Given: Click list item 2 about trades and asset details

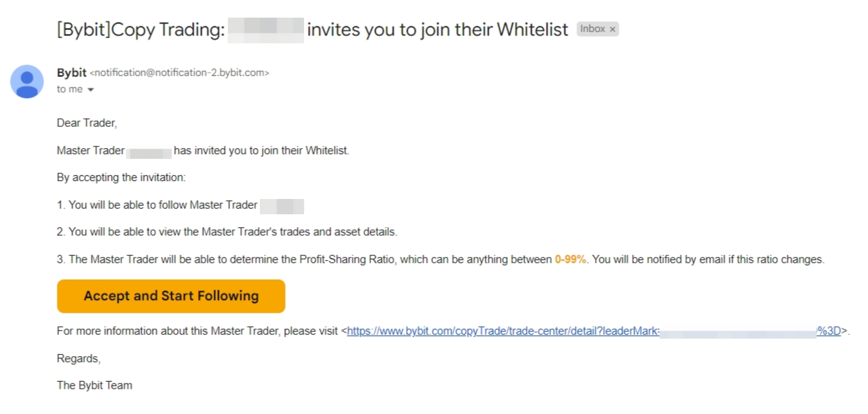Looking at the screenshot, I should click(227, 232).
